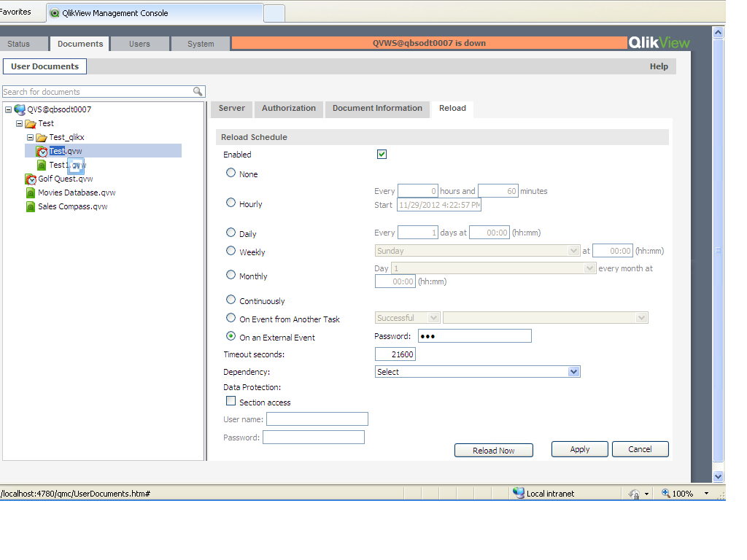
Task: Select On Event from Another Task
Action: pyautogui.click(x=231, y=318)
